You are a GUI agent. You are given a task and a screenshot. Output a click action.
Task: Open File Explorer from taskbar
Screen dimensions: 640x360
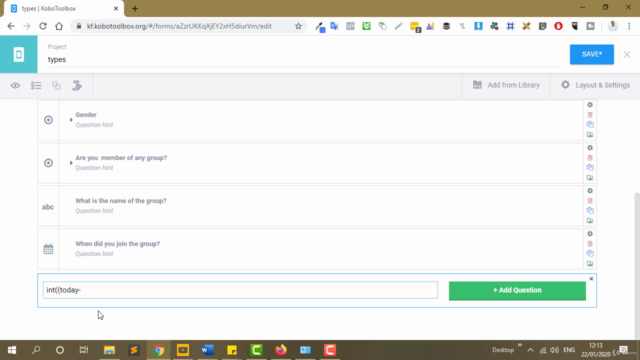pos(109,350)
